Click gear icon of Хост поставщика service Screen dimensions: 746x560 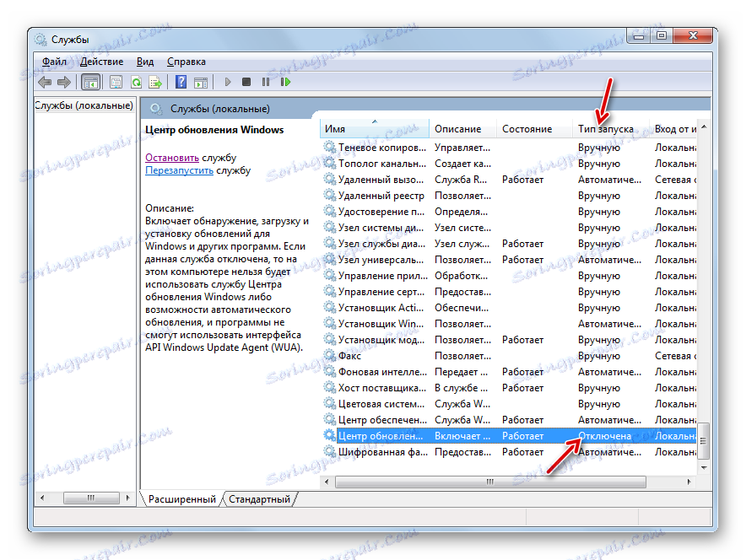(329, 387)
